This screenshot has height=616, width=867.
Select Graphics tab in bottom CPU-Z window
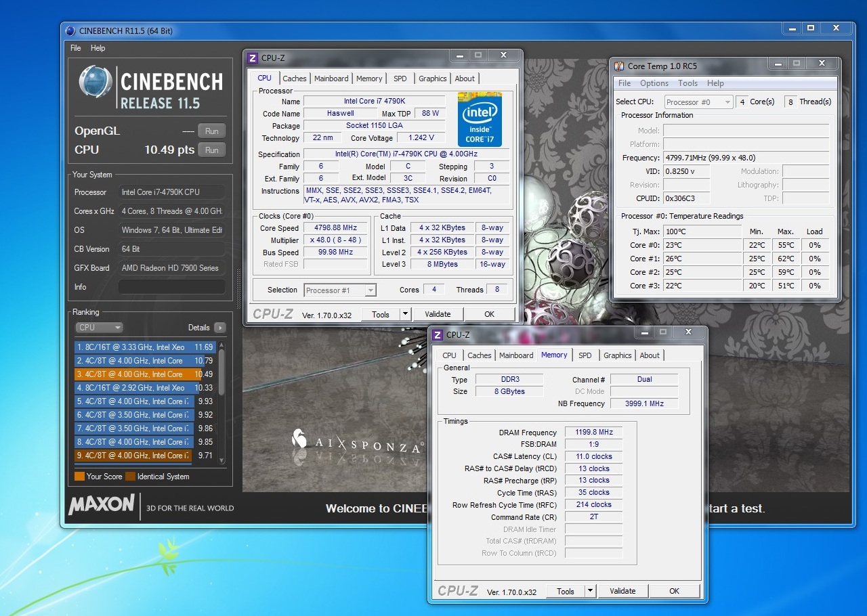[618, 355]
